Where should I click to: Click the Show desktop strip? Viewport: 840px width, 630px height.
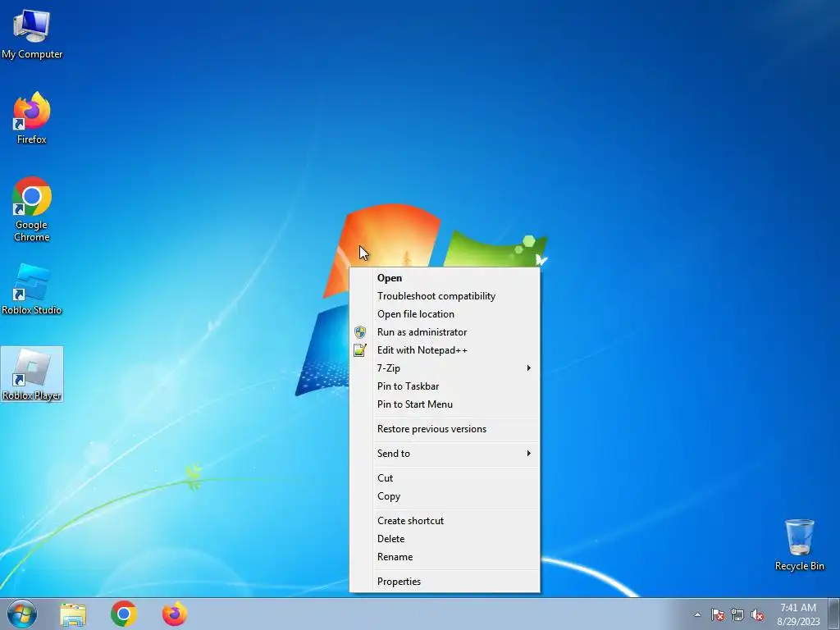(834, 614)
